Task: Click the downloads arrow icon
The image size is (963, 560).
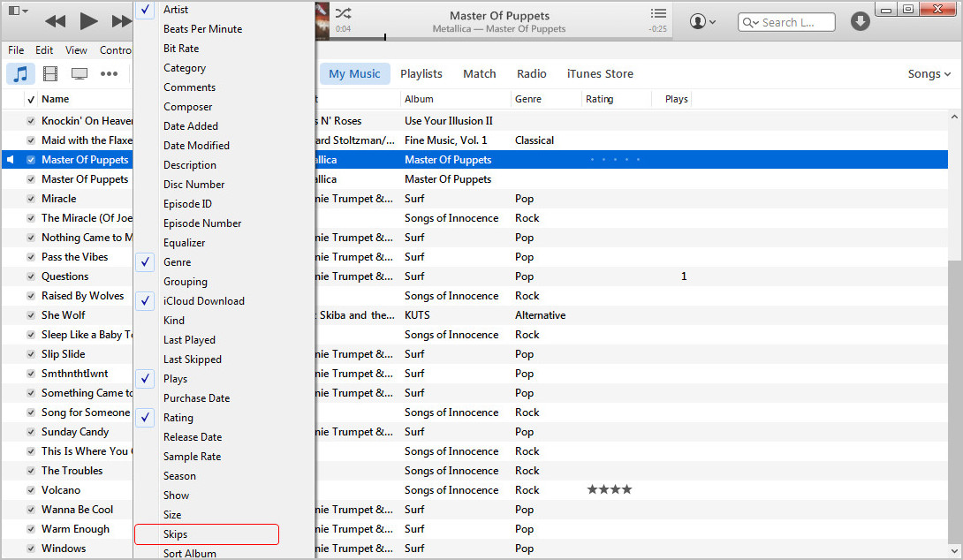Action: point(860,21)
